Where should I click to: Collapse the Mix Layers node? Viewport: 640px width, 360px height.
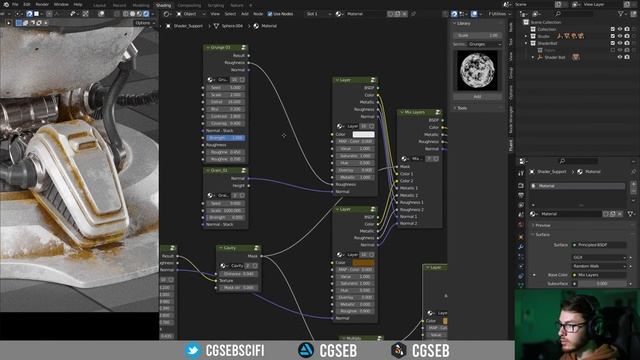click(x=402, y=112)
